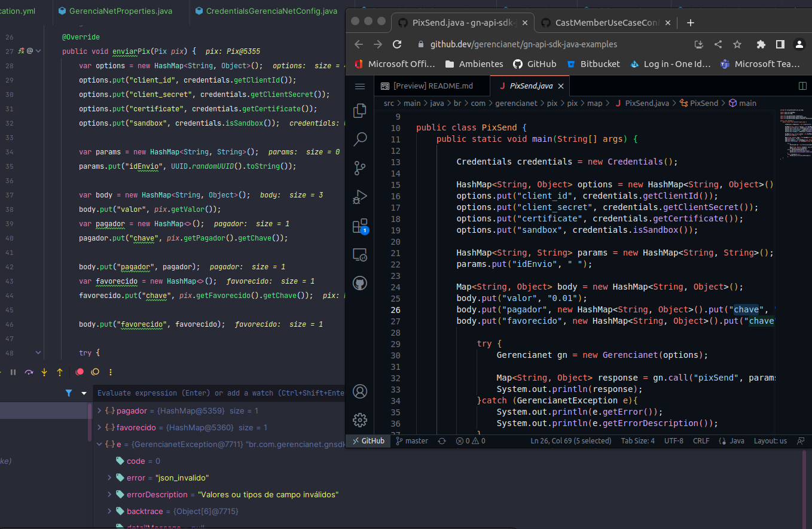Click Chrome share page icon
This screenshot has width=812, height=529.
tap(718, 44)
